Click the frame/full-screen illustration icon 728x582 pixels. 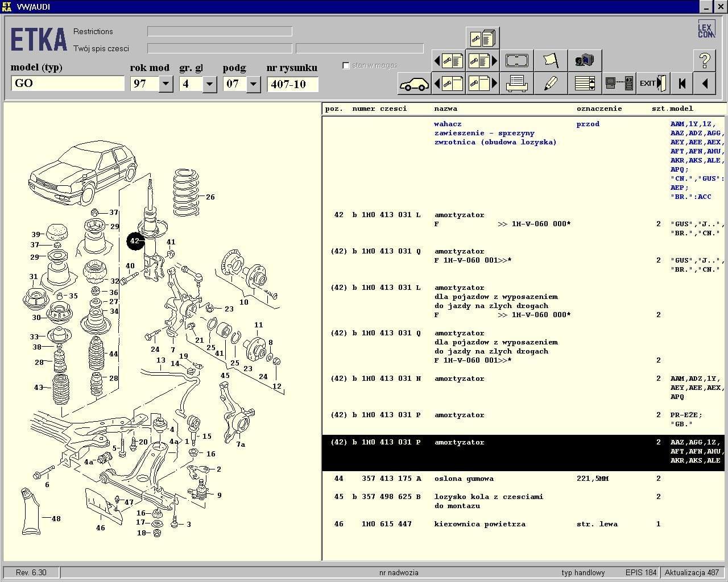pos(516,60)
